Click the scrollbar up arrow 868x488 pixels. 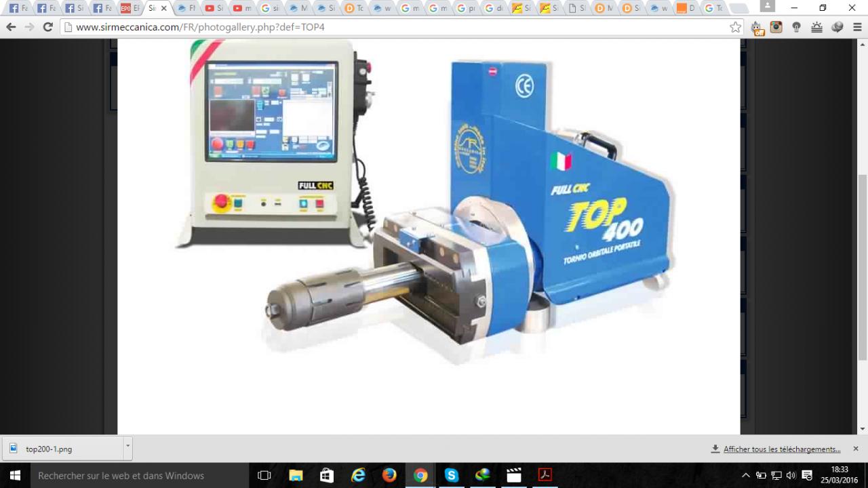862,43
